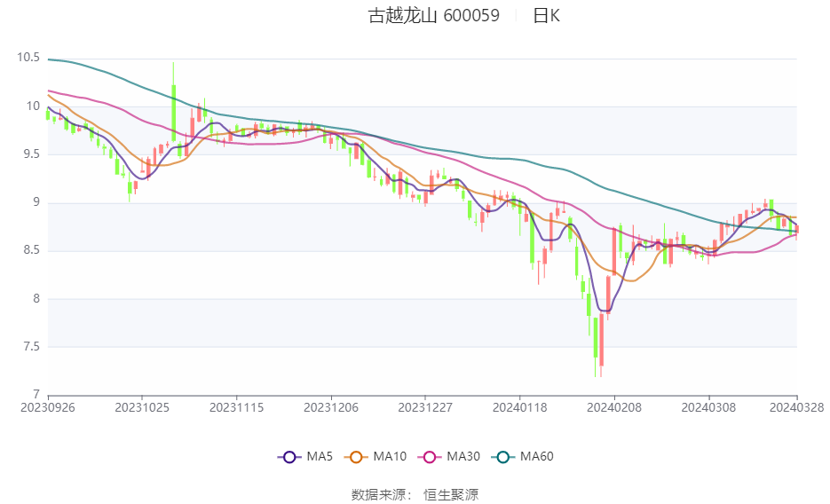Click the 20231025 date axis label
The image size is (830, 504).
coord(142,408)
